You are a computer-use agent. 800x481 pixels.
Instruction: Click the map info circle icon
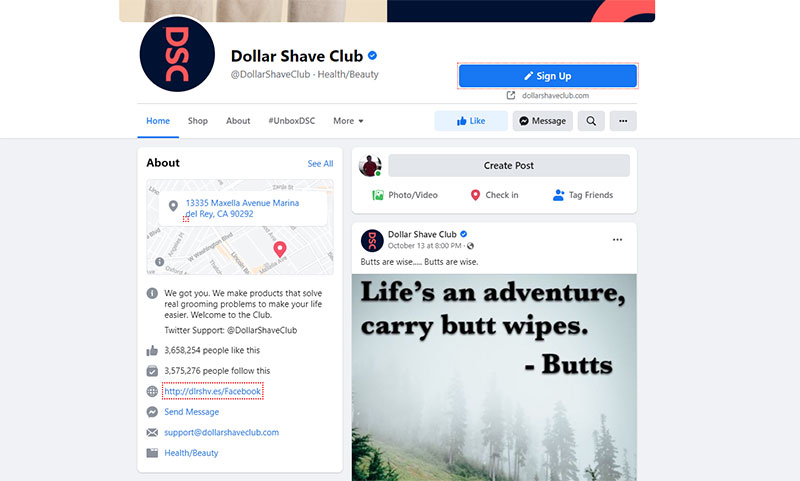[160, 262]
